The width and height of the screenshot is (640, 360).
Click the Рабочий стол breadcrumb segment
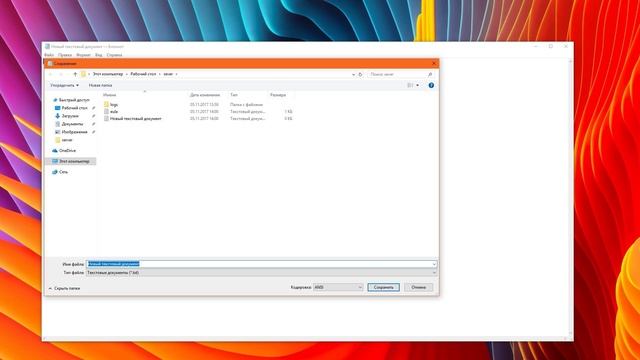tap(143, 74)
